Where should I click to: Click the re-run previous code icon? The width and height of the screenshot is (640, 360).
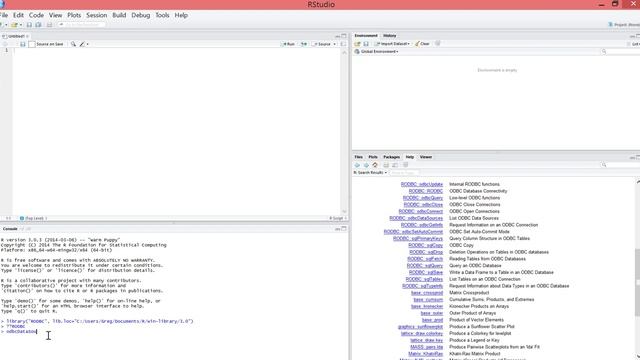point(304,44)
